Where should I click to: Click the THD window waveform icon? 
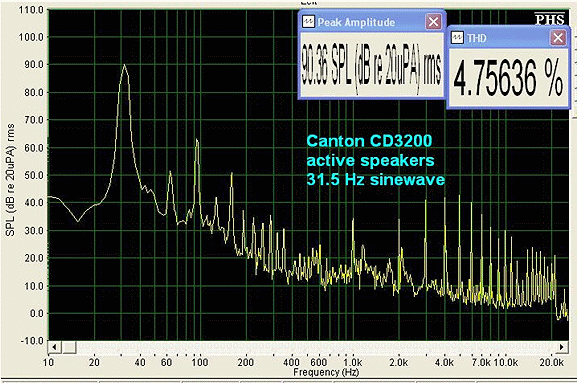[x=457, y=38]
